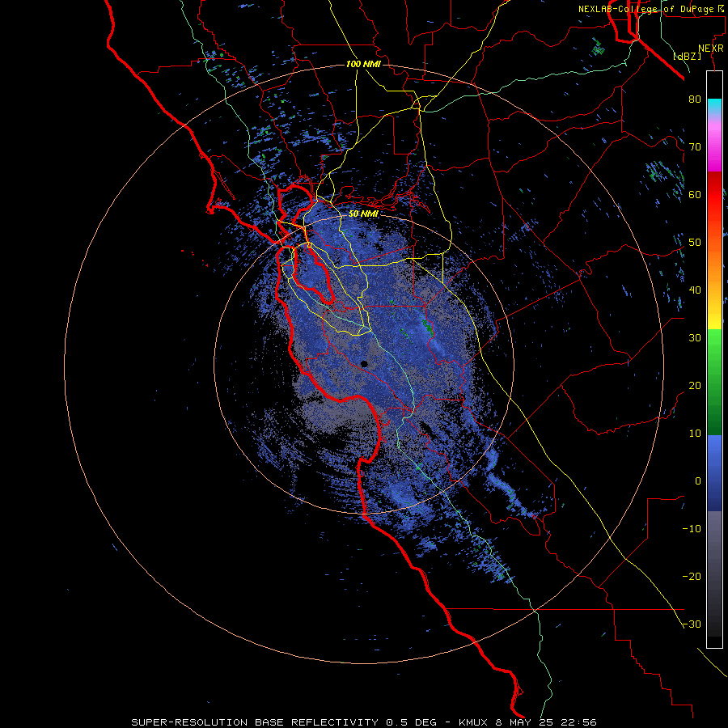Click the [dBZ] units label
The image size is (728, 728).
tap(688, 57)
